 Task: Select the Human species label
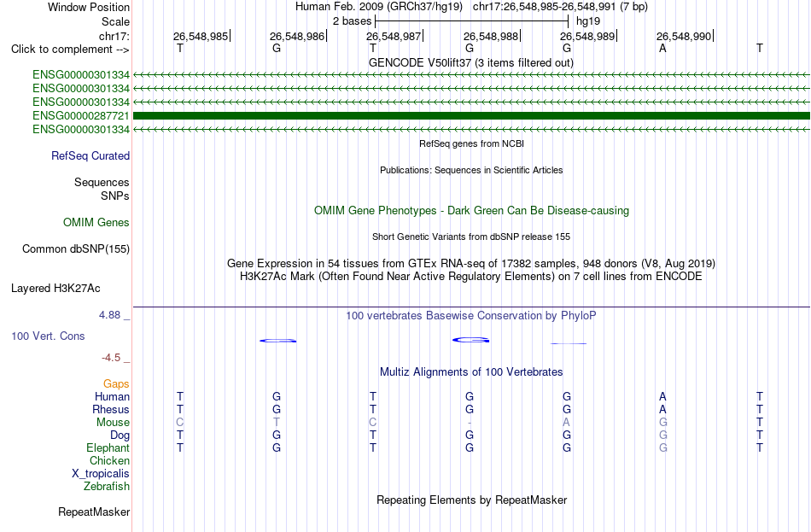tap(112, 396)
